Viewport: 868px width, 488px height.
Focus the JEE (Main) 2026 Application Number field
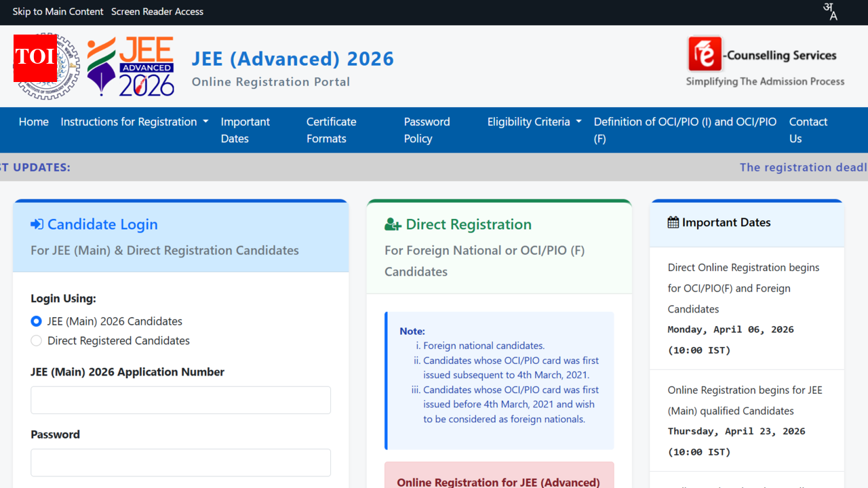180,400
